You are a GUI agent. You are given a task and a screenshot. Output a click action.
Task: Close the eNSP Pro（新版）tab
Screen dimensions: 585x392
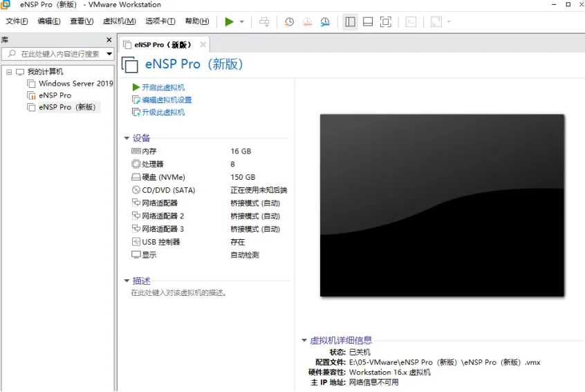point(203,45)
